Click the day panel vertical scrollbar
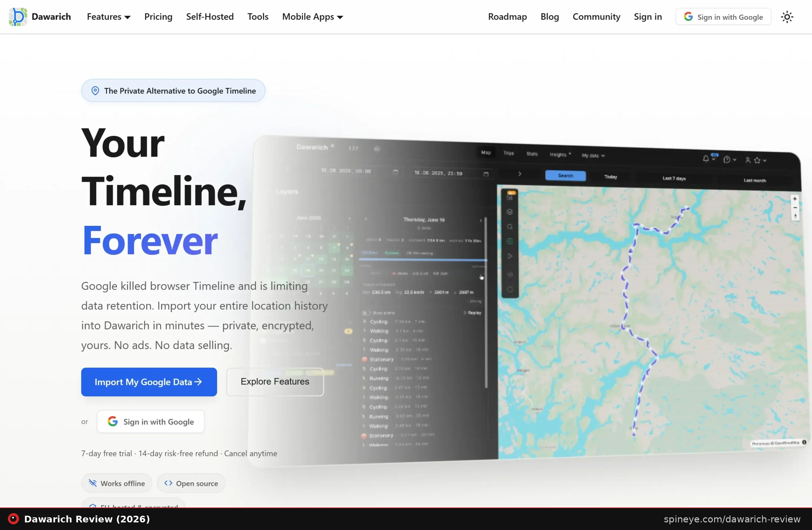Image resolution: width=812 pixels, height=530 pixels. (486, 303)
